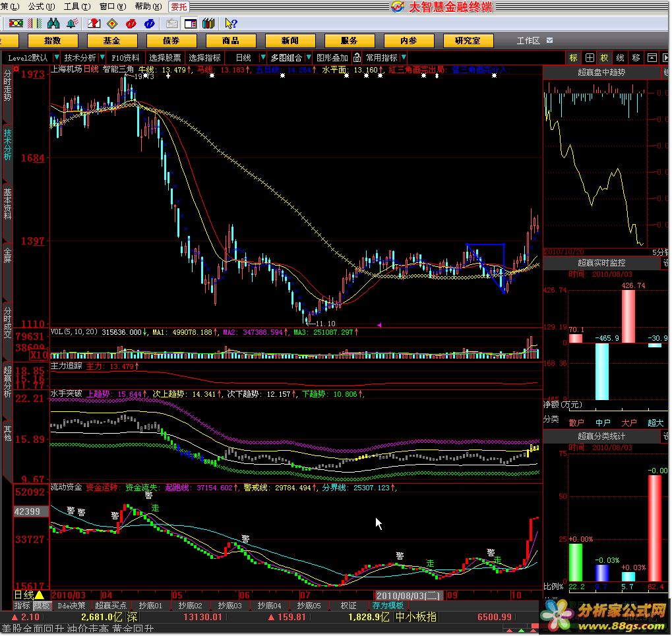672x636 pixels.
Task: Click the crosshair grid icon in chart toolbar
Action: click(590, 58)
